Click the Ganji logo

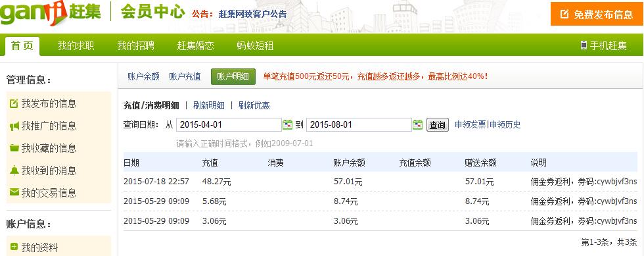(x=51, y=13)
